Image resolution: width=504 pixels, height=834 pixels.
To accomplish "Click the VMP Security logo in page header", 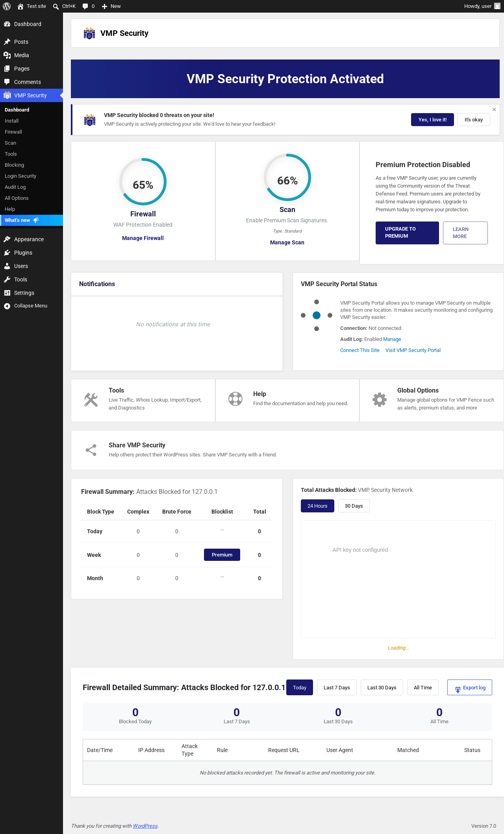I will click(x=89, y=33).
